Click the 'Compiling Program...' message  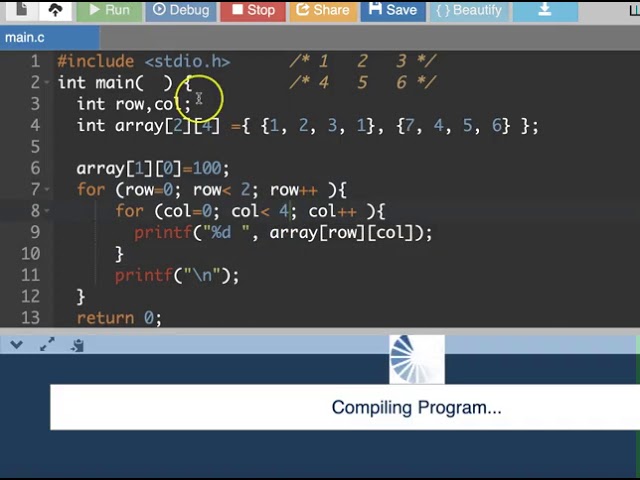point(416,407)
